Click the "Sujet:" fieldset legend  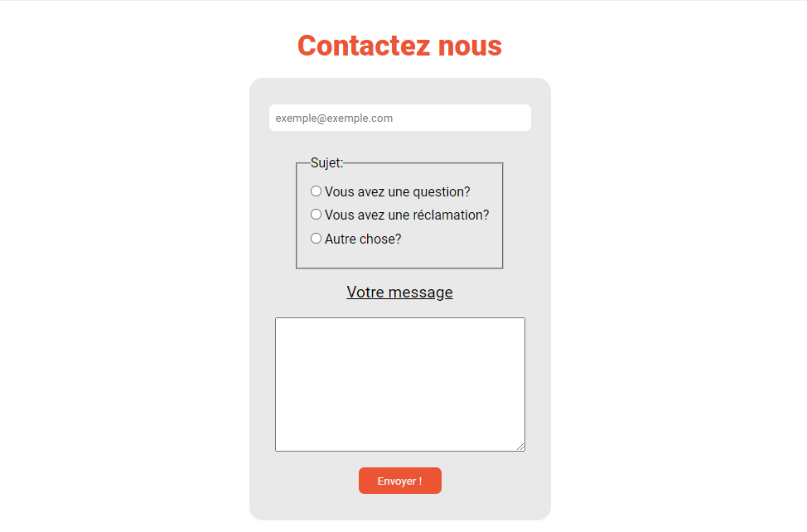(x=326, y=162)
